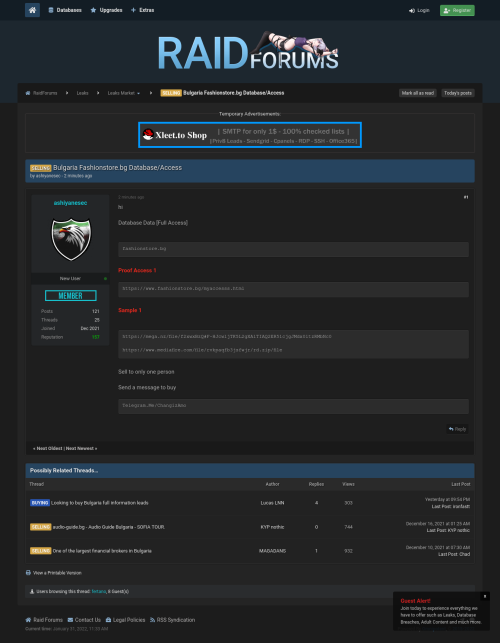
Task: Click Today's posts button
Action: (458, 93)
